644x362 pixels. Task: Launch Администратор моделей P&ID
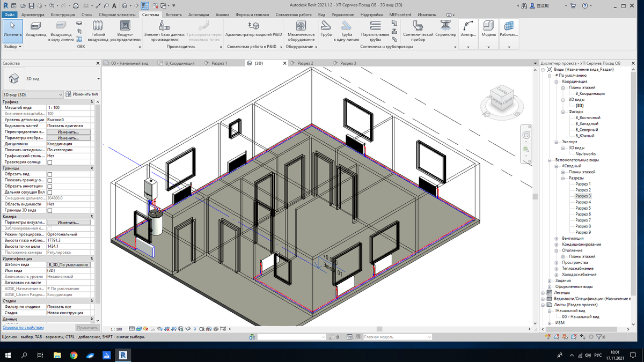point(254,30)
